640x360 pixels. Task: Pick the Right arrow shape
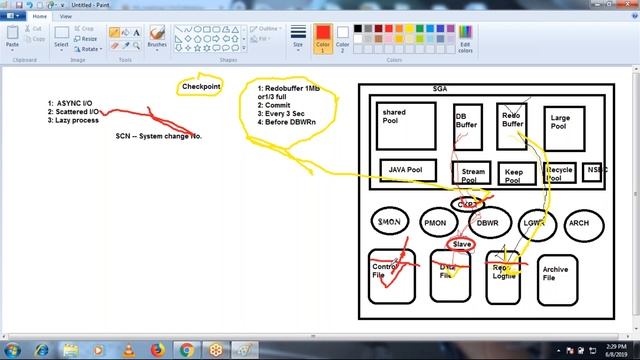216,39
